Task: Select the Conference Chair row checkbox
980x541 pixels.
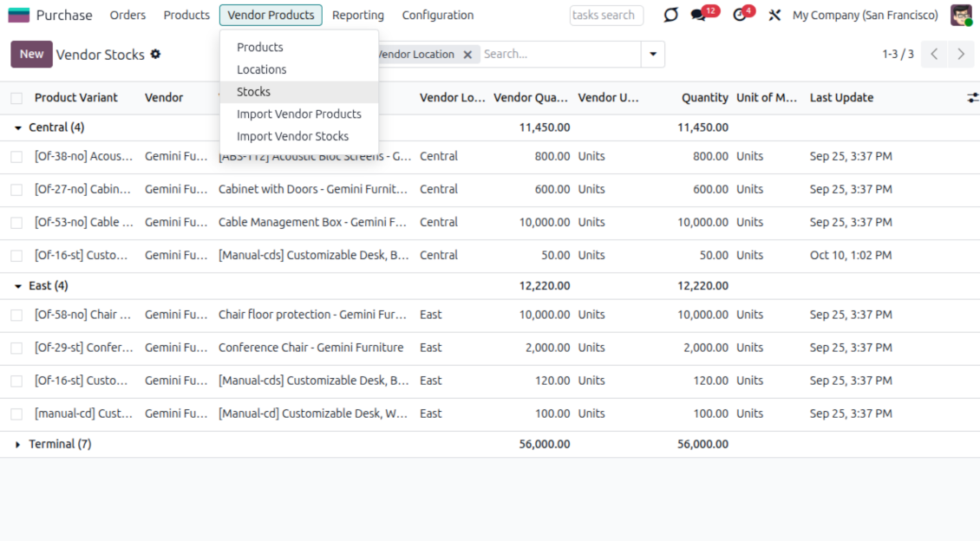Action: (x=16, y=349)
